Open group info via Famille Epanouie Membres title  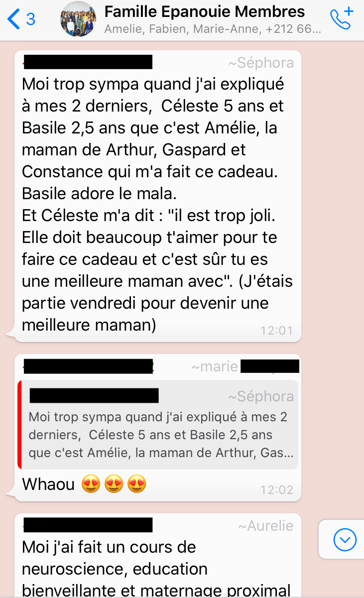coord(205,11)
